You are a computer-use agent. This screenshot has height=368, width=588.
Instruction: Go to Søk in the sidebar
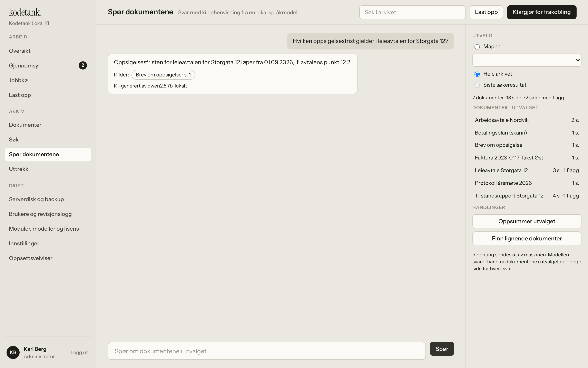48,140
